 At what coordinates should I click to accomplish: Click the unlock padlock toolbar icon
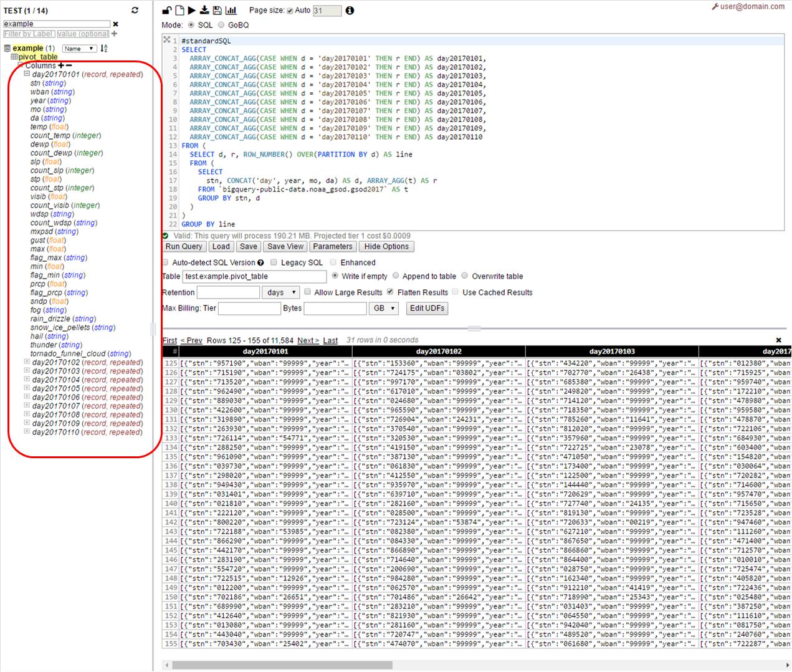click(x=166, y=10)
